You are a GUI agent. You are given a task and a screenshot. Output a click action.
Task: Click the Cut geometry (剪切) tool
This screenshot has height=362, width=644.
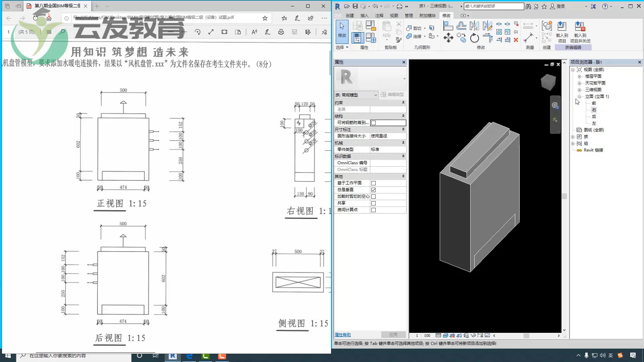pyautogui.click(x=415, y=28)
